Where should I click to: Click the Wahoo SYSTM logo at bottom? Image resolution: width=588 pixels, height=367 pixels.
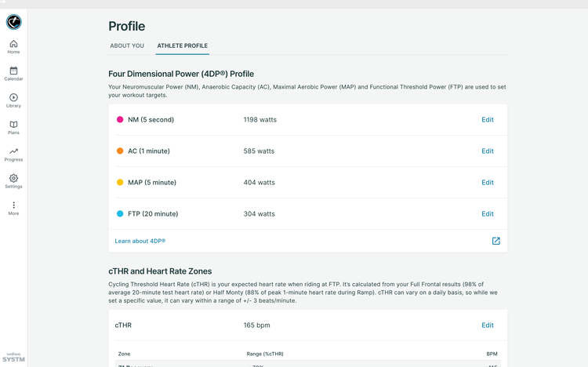(13, 358)
